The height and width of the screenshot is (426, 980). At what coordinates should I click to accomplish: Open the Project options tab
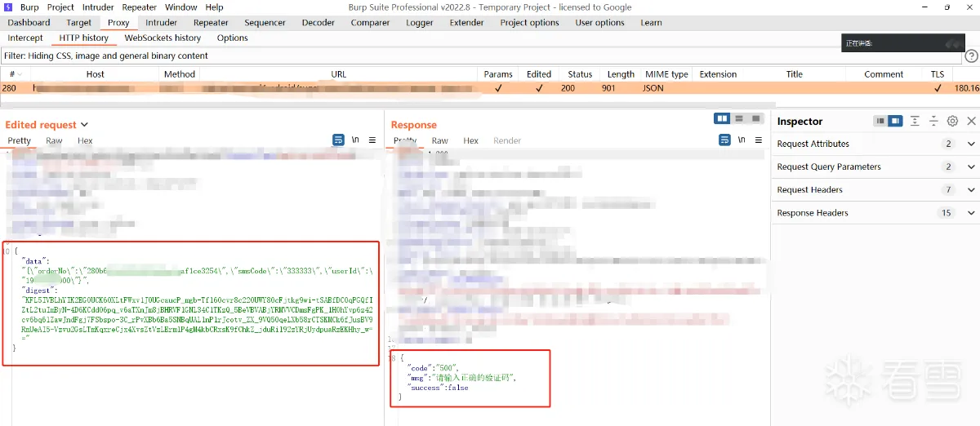click(x=530, y=23)
